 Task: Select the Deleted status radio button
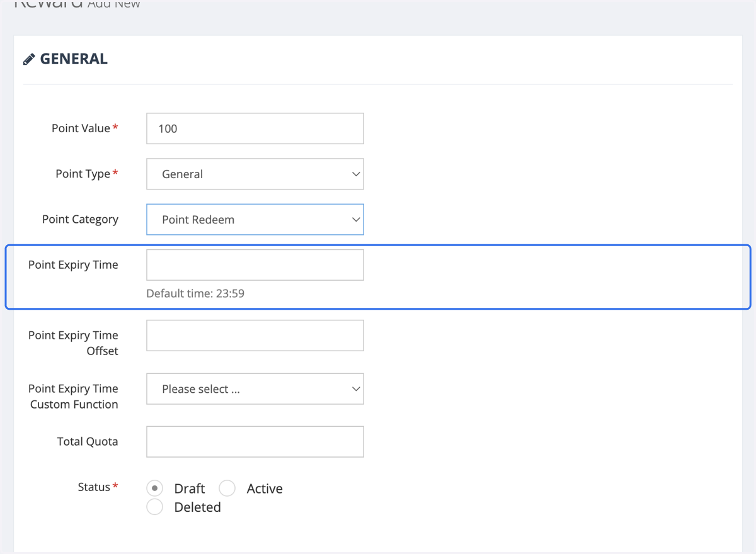(x=154, y=507)
